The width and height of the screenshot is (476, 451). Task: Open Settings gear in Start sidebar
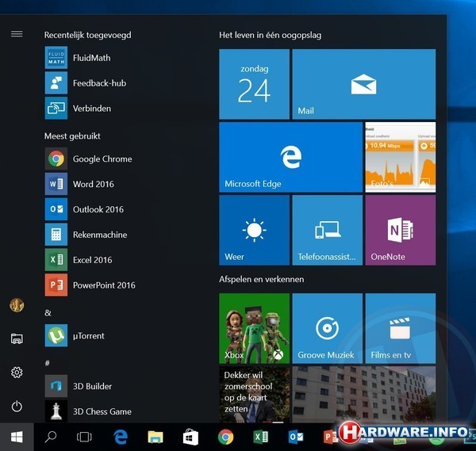click(17, 373)
